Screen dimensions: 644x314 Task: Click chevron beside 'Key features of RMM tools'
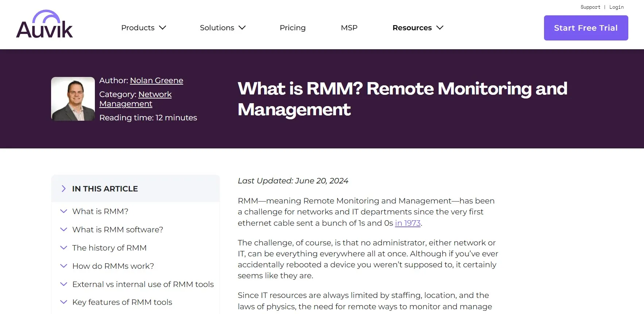tap(63, 302)
